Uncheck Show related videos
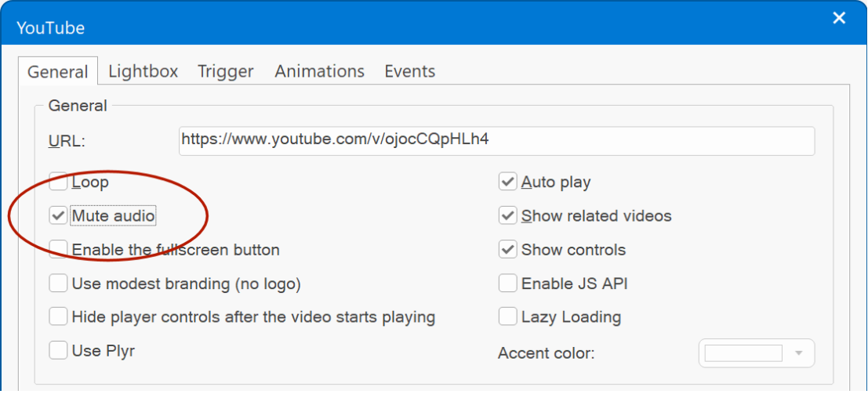Viewport: 868px width, 394px height. coord(507,216)
